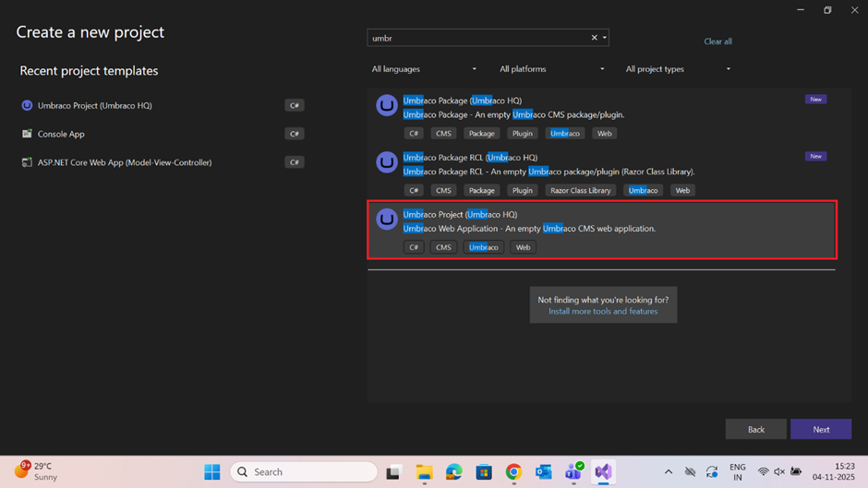Click the Clear all link
Viewport: 868px width, 488px height.
click(717, 42)
